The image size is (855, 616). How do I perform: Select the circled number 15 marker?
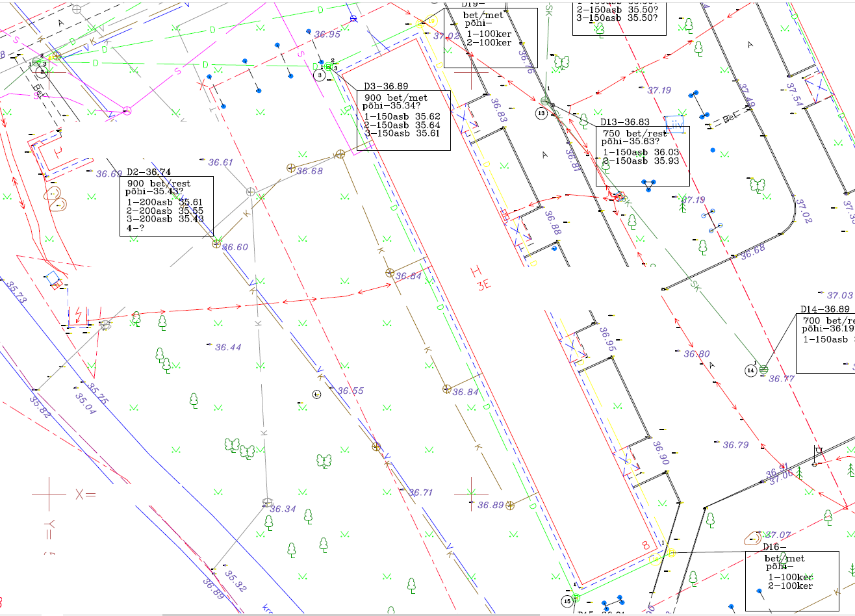pos(567,601)
